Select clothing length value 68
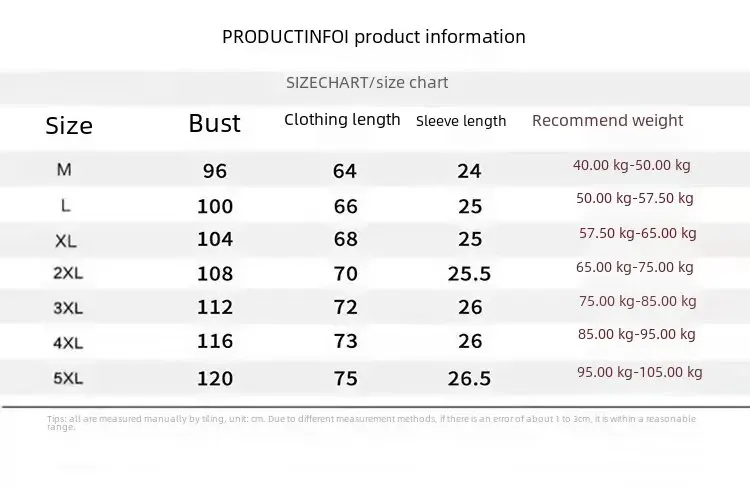Viewport: 750px width, 488px height. (345, 240)
